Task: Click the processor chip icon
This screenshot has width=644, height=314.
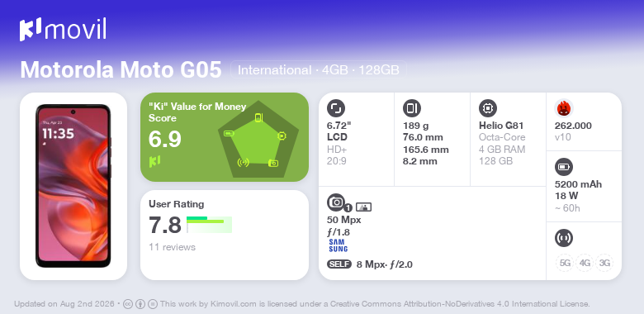Action: click(488, 108)
